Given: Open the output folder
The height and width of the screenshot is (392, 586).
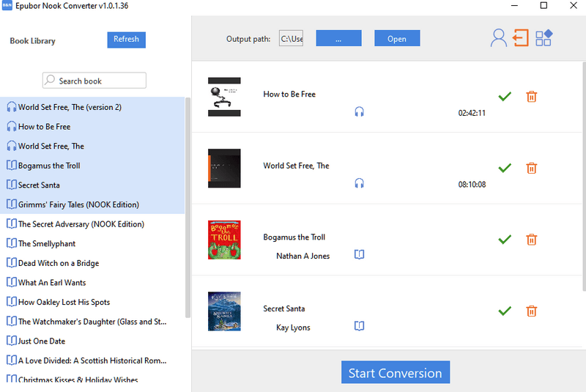Looking at the screenshot, I should pos(397,38).
